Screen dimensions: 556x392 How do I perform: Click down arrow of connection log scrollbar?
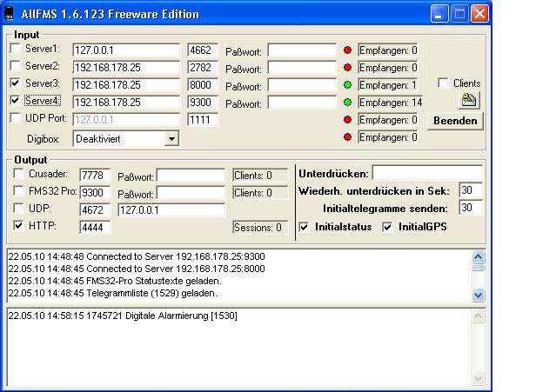point(478,295)
